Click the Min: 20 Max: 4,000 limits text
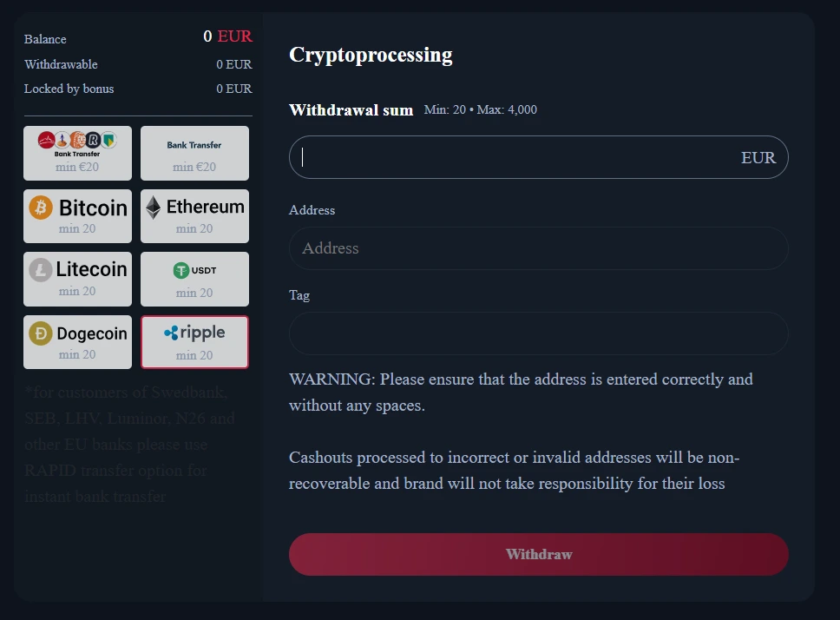840x620 pixels. coord(481,109)
